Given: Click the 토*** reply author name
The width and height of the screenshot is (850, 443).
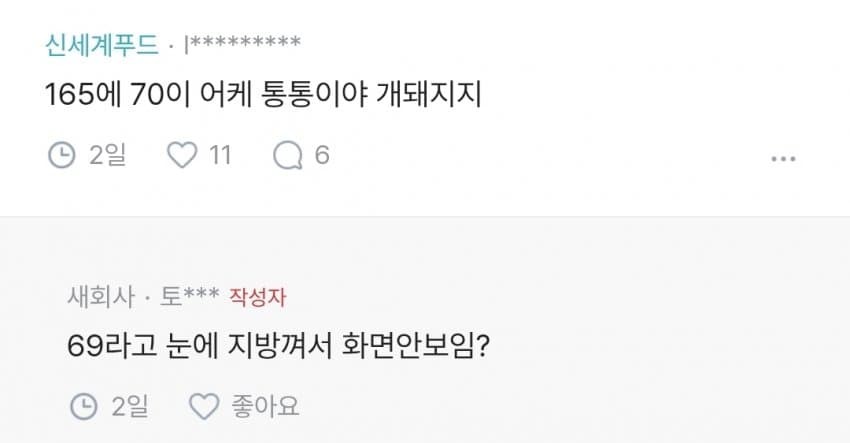Looking at the screenshot, I should click(x=191, y=297).
